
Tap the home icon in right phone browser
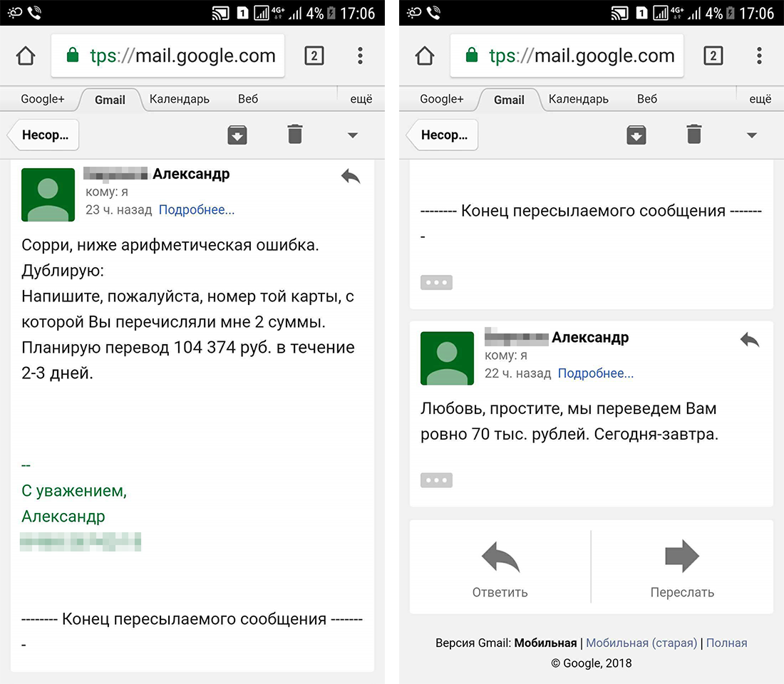tap(425, 56)
